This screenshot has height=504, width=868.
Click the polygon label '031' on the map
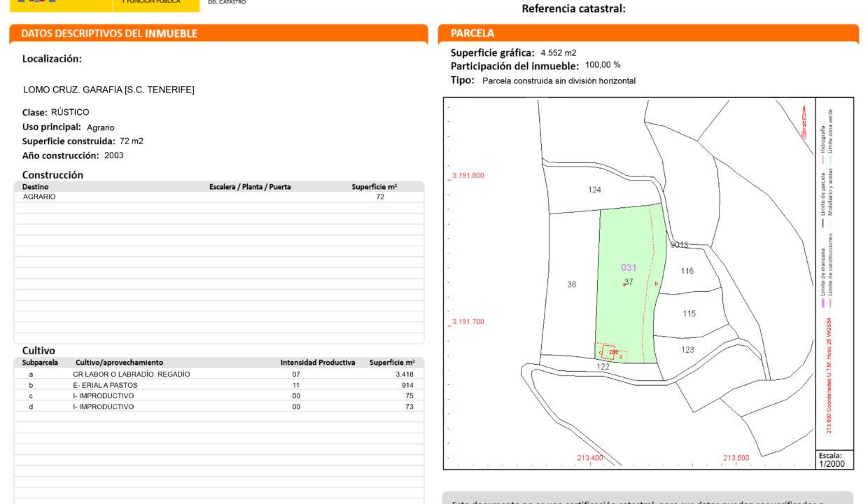[x=629, y=267]
